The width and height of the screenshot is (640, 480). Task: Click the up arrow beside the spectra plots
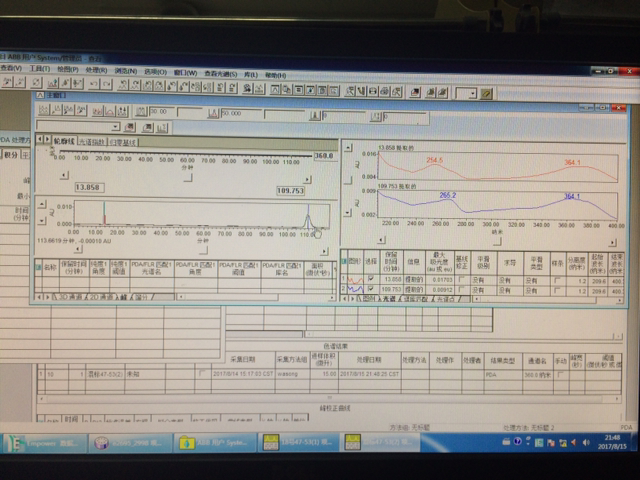(348, 148)
